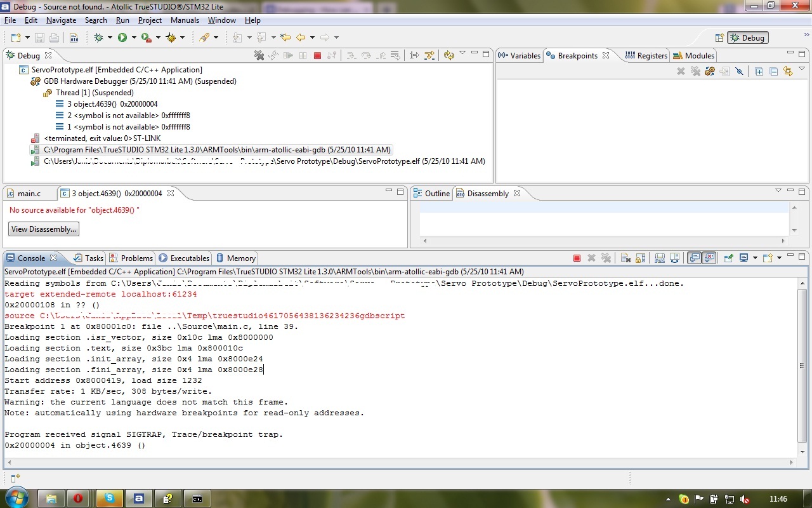Image resolution: width=812 pixels, height=508 pixels.
Task: Click the New file toolbar icon
Action: [15, 37]
